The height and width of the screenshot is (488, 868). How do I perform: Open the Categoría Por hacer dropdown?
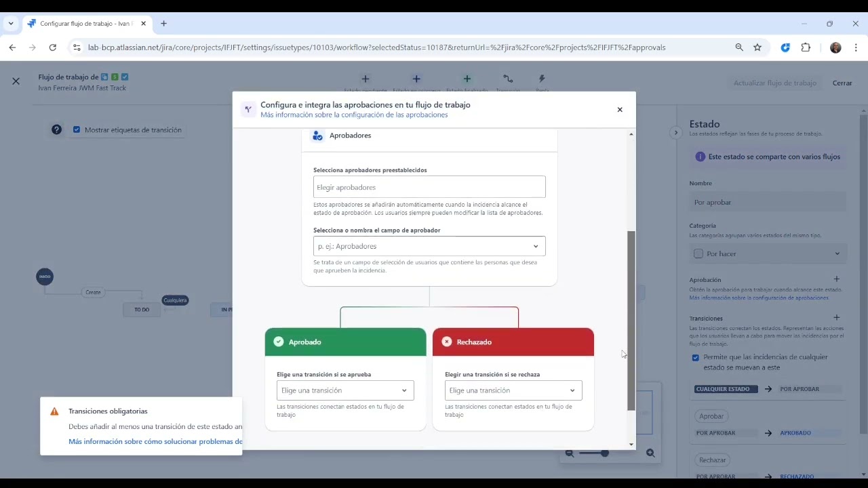768,253
